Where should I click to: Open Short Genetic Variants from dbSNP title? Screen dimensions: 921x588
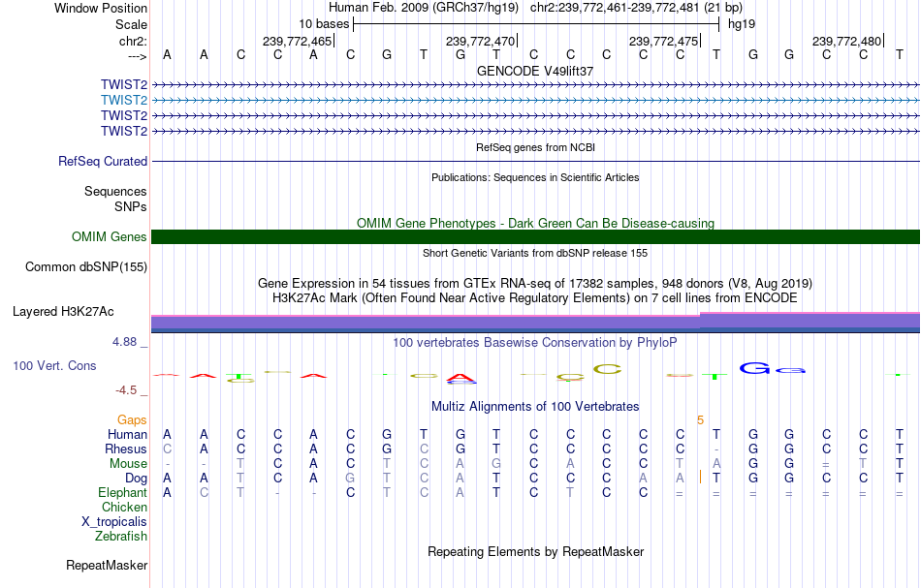(x=535, y=253)
